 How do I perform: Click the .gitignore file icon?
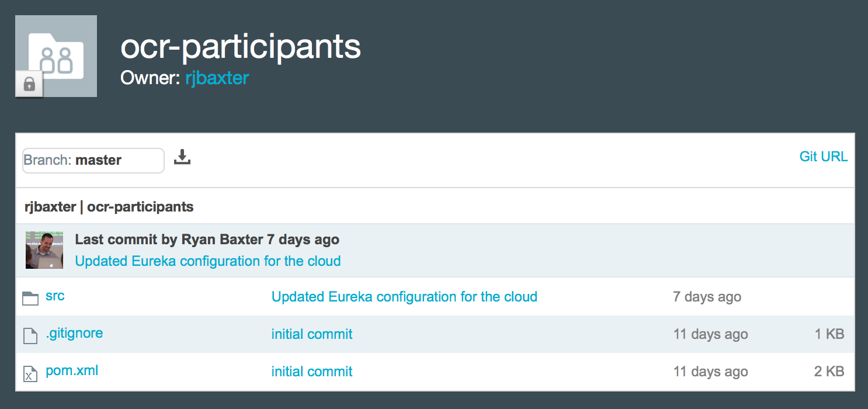30,335
